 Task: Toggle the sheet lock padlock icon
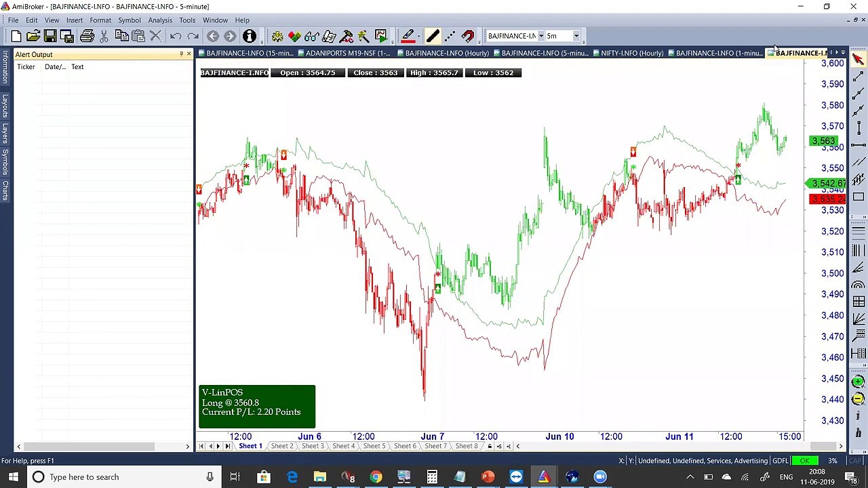[x=490, y=446]
